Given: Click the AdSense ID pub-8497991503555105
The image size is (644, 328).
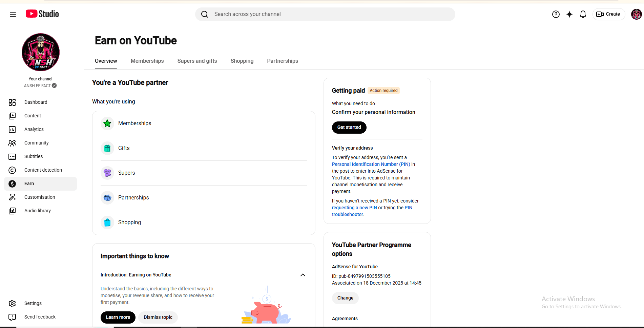Looking at the screenshot, I should tap(361, 276).
